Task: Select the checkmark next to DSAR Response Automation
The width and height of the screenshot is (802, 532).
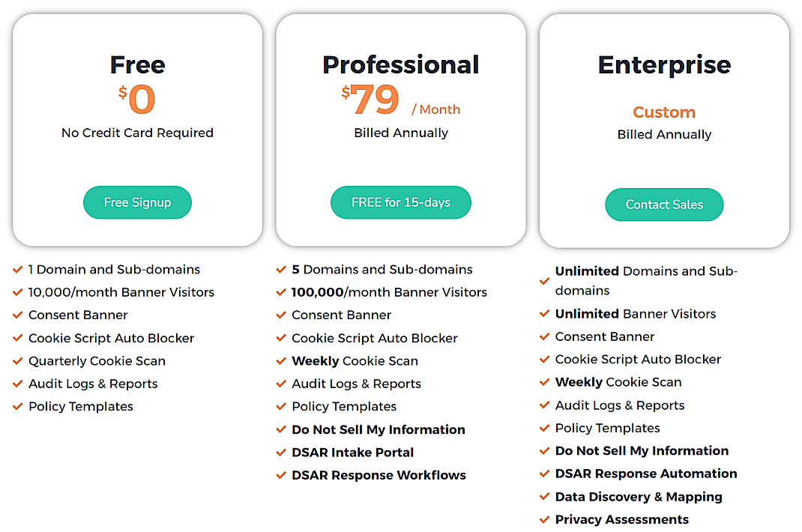Action: [543, 474]
